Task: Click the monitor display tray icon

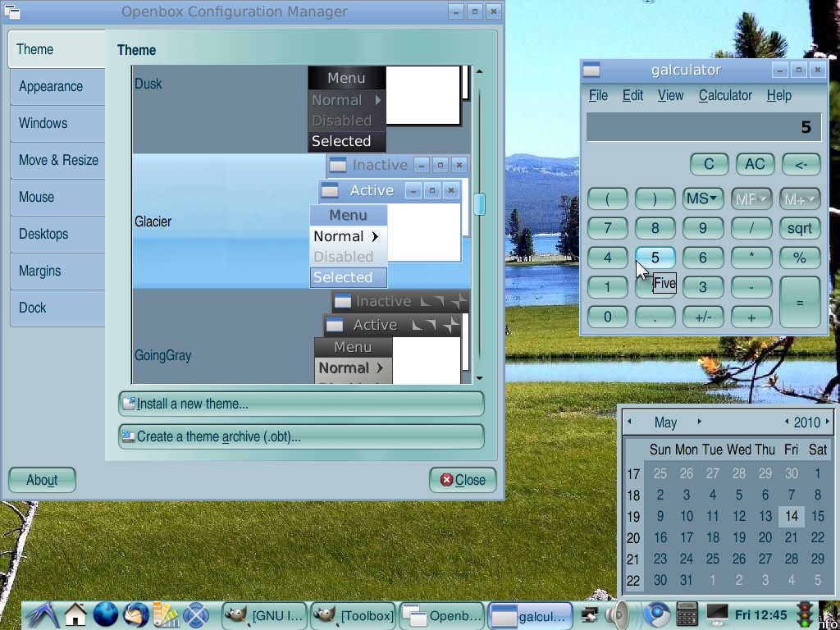Action: tap(717, 615)
